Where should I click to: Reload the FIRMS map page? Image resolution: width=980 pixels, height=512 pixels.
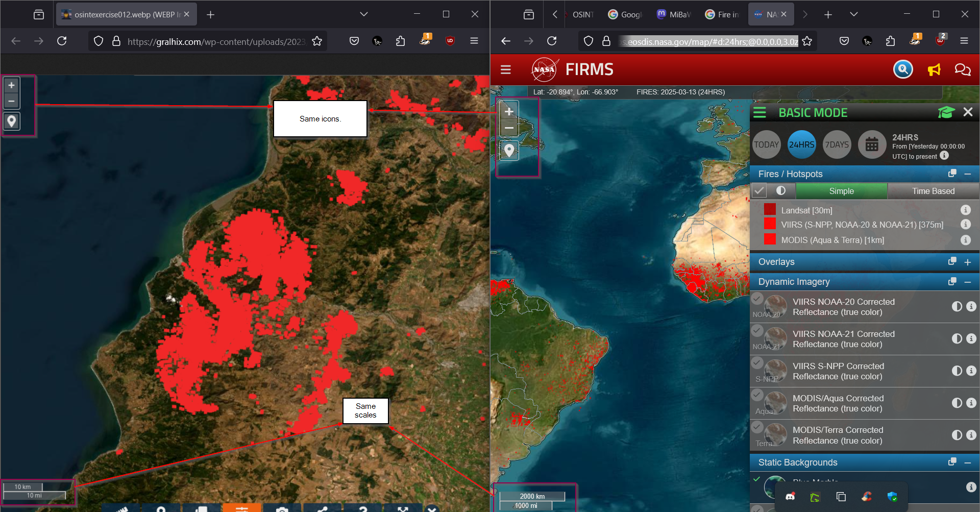552,41
